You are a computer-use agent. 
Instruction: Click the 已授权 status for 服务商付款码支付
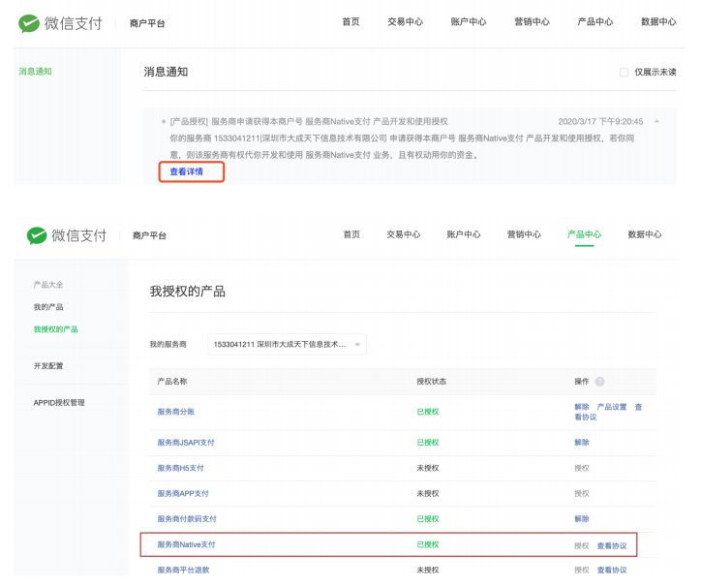coord(428,519)
